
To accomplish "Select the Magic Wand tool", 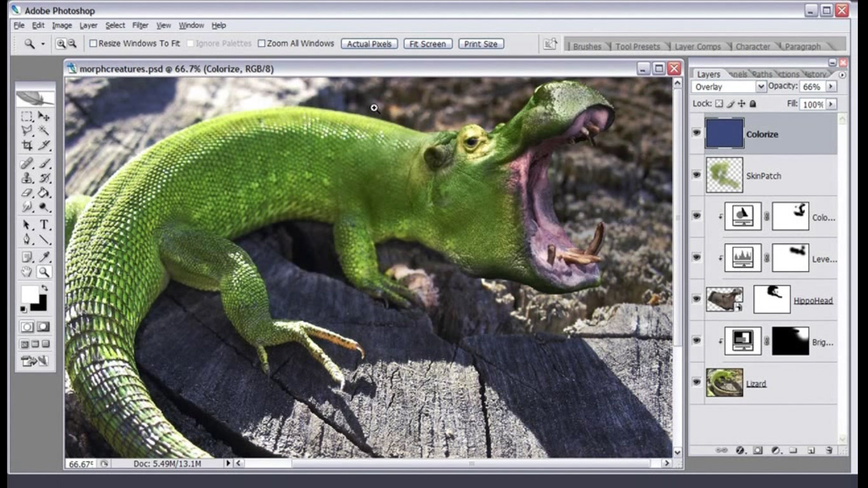I will click(x=44, y=130).
